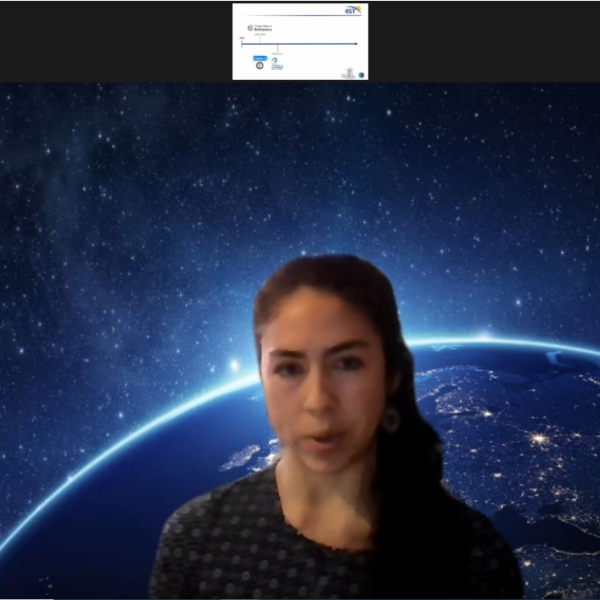Click the grey building logo on slide
Viewport: 600px width, 600px height.
click(349, 72)
